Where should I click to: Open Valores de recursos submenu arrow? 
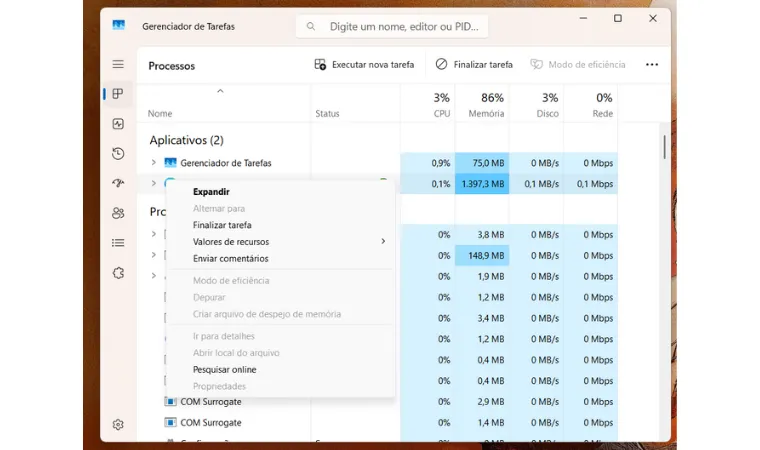(383, 241)
